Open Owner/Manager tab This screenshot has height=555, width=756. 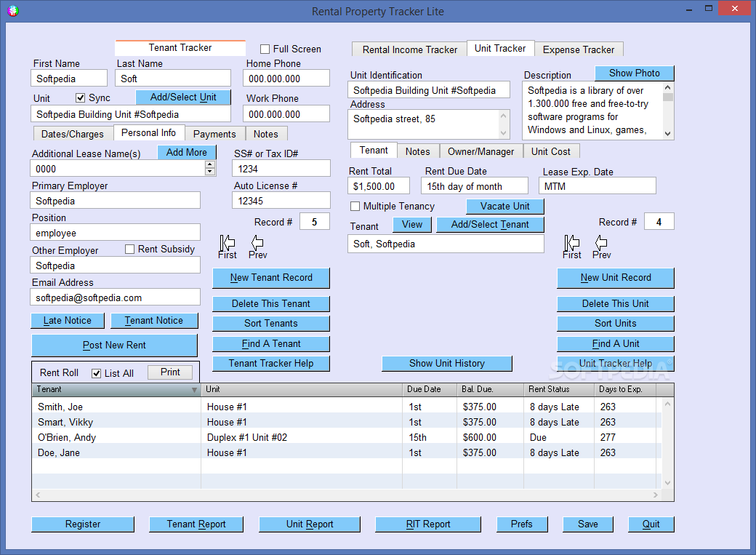coord(480,151)
